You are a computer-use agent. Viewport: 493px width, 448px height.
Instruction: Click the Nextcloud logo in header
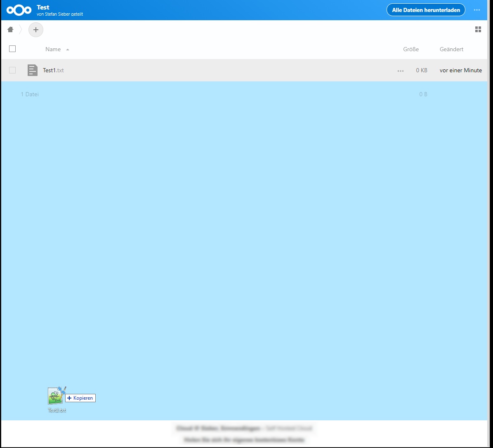tap(19, 10)
